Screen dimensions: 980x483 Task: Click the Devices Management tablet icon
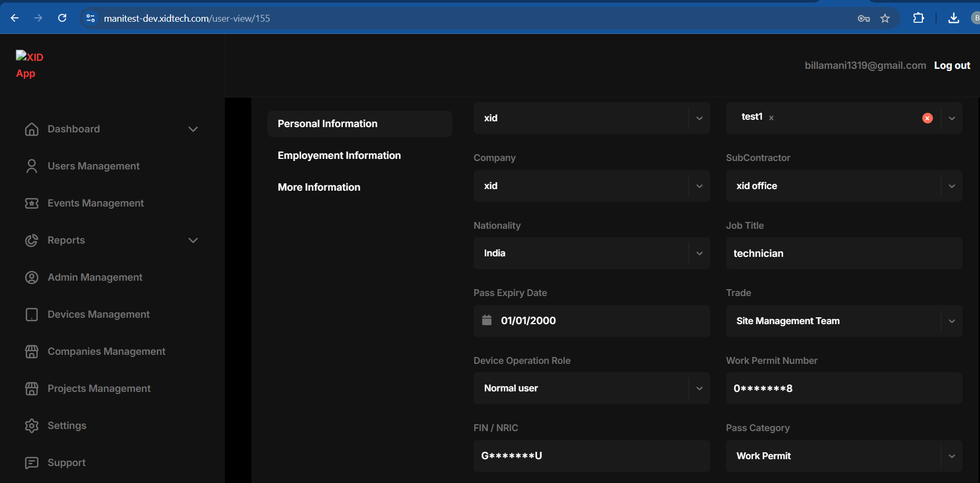32,315
